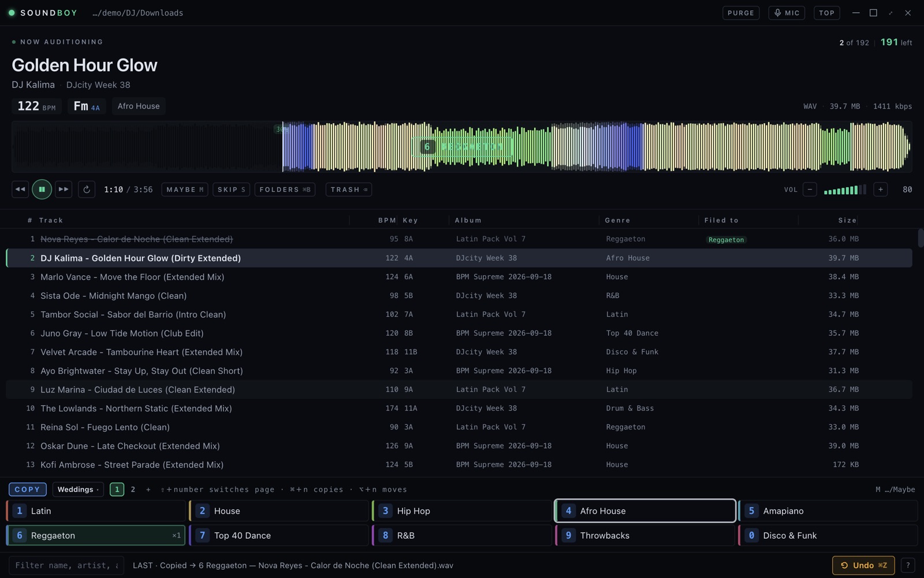
Task: File track to 0 Disco & Funk folder
Action: 828,536
